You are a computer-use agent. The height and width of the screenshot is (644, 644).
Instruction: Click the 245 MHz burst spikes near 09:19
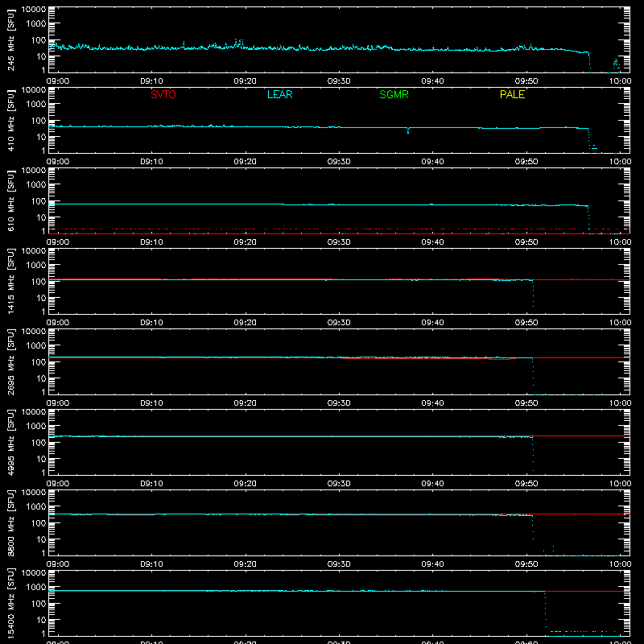(239, 43)
